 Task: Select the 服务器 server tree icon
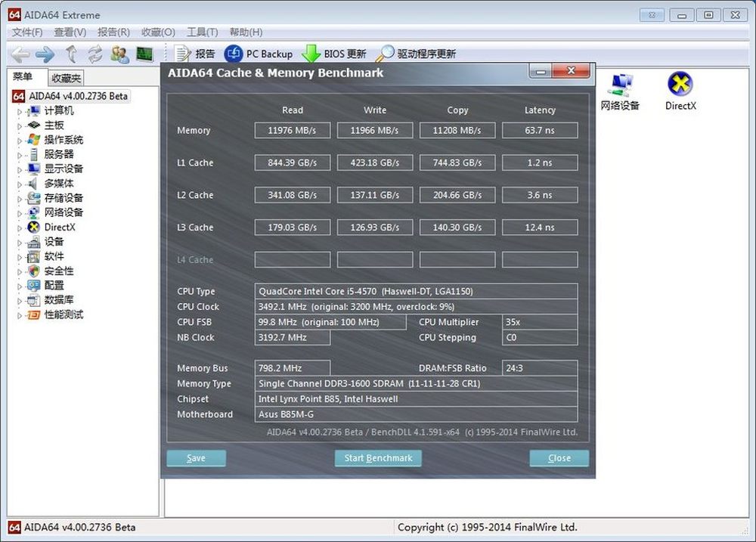pyautogui.click(x=34, y=154)
